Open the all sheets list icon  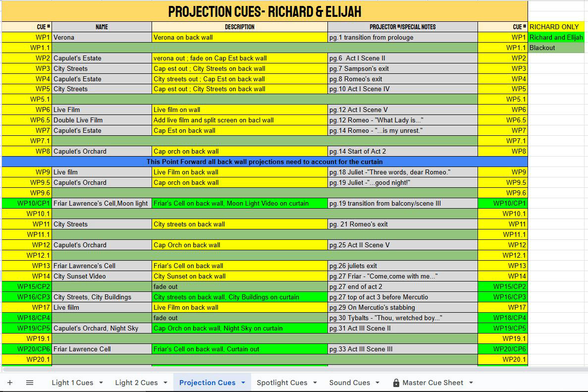tap(30, 383)
